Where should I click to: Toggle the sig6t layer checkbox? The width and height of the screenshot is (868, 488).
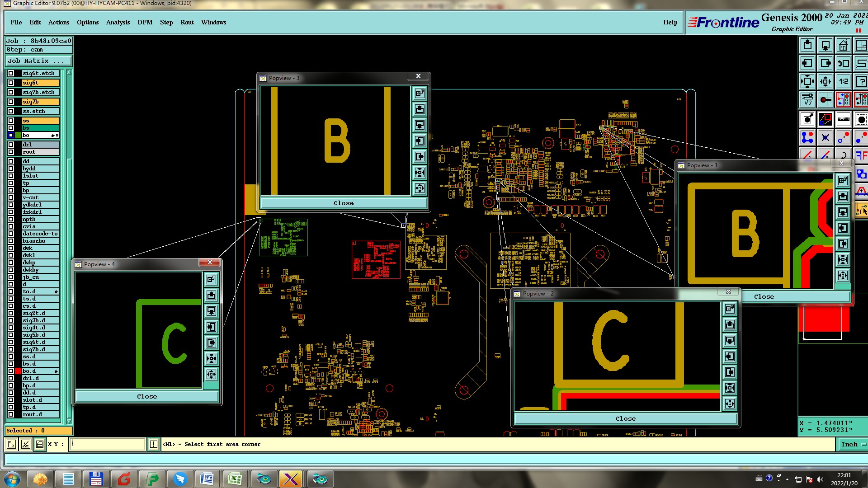click(x=11, y=83)
